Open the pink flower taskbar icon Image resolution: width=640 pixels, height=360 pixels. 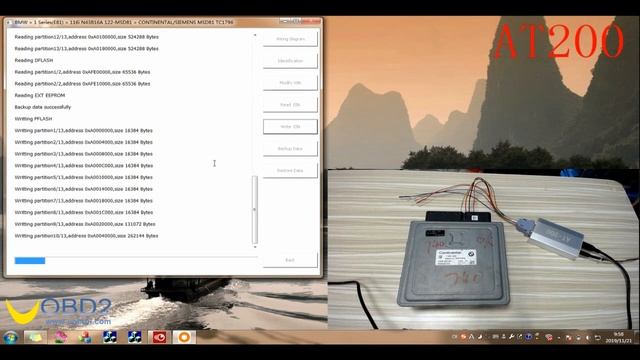coord(60,337)
